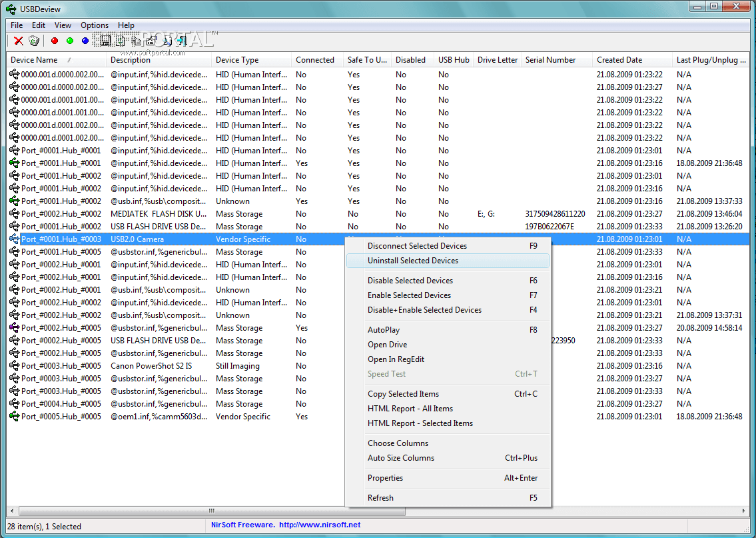This screenshot has height=538, width=756.
Task: Sort by the Description column header
Action: point(159,60)
